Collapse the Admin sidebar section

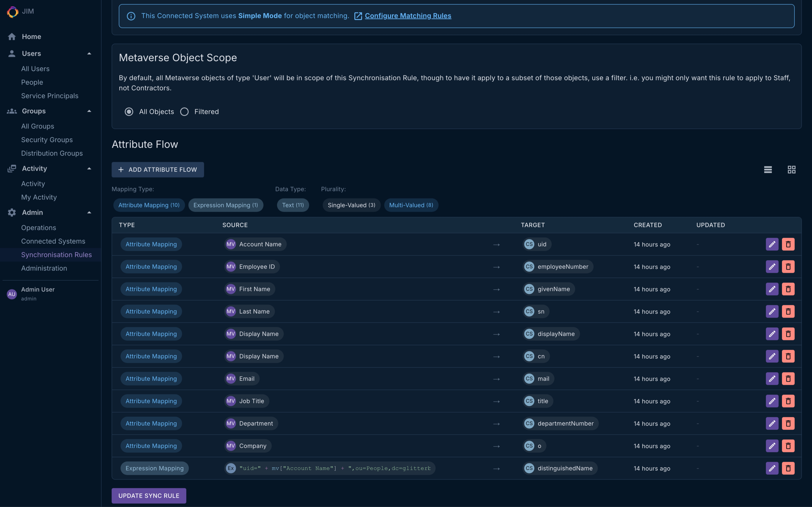coord(89,213)
